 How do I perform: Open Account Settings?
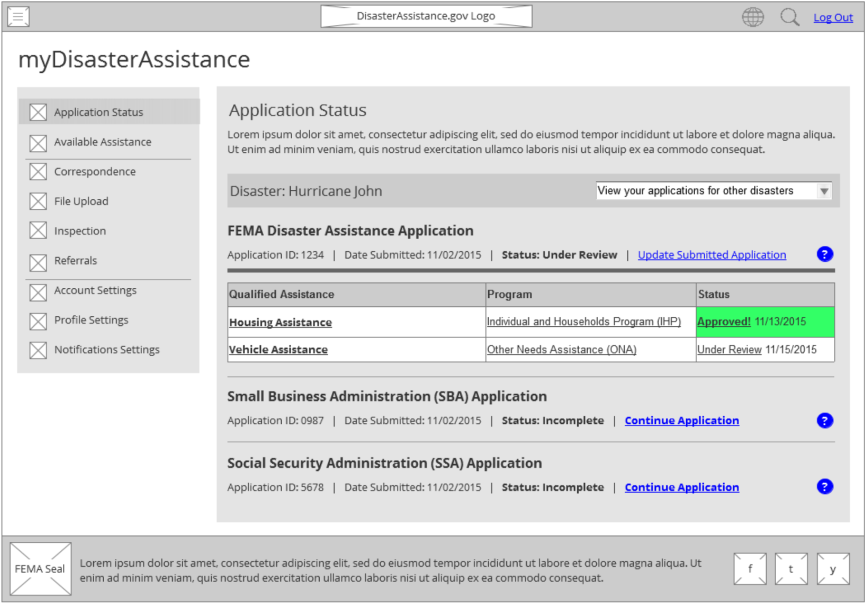point(95,290)
